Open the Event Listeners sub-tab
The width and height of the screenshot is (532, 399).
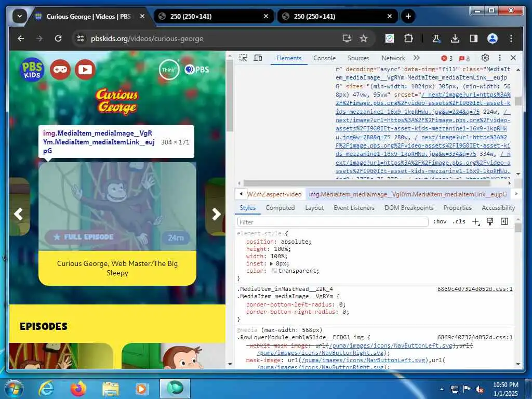[x=354, y=208]
